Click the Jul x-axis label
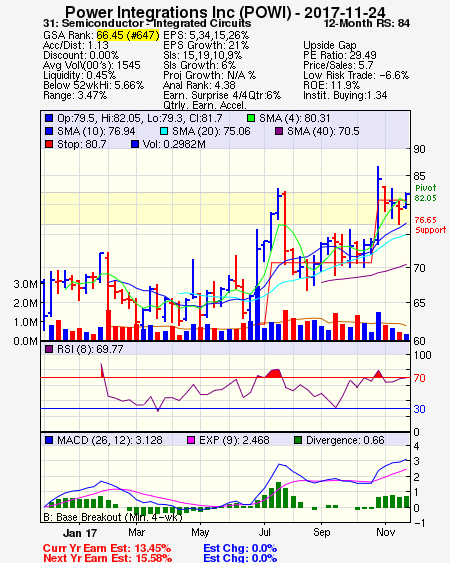The height and width of the screenshot is (563, 450). click(x=264, y=532)
